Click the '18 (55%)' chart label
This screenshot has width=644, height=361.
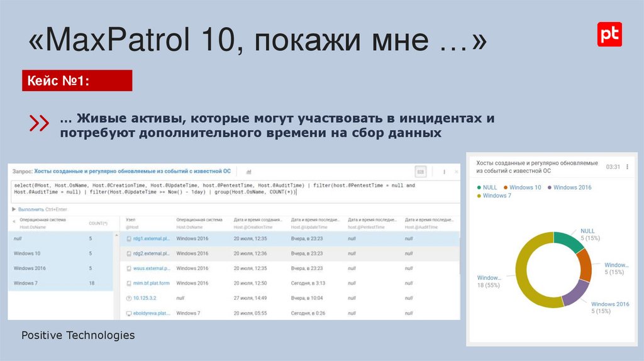click(x=488, y=285)
